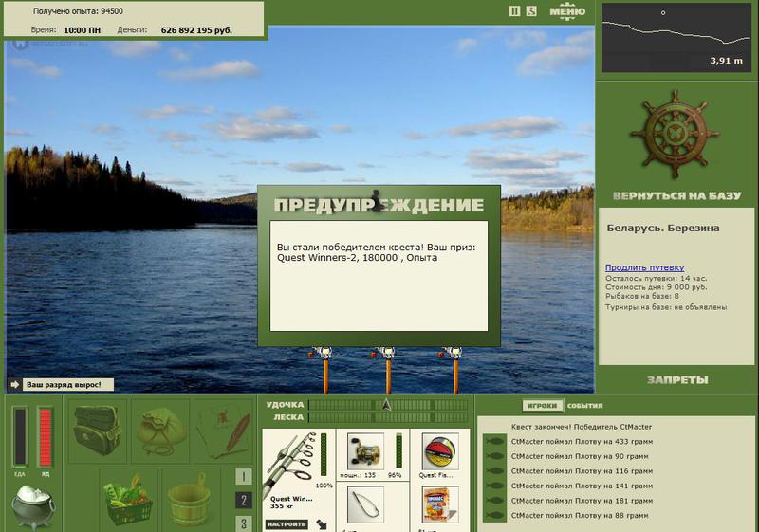Select rod slot 2
Viewport: 759px width, 532px height.
244,500
